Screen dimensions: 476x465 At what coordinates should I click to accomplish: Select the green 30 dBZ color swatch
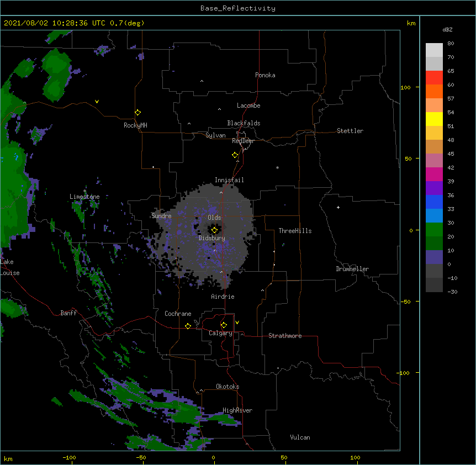pos(434,230)
